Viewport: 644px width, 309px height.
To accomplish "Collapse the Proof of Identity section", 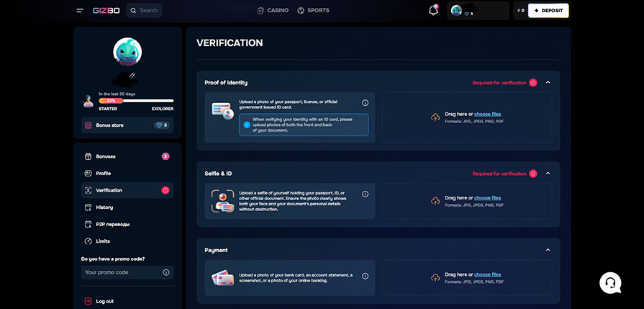I will tap(548, 83).
